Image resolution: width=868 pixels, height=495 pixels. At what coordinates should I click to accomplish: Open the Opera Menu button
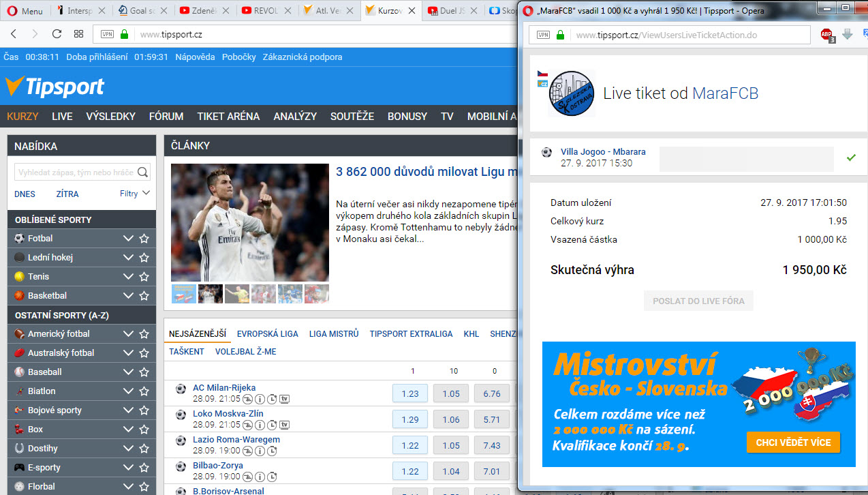25,11
